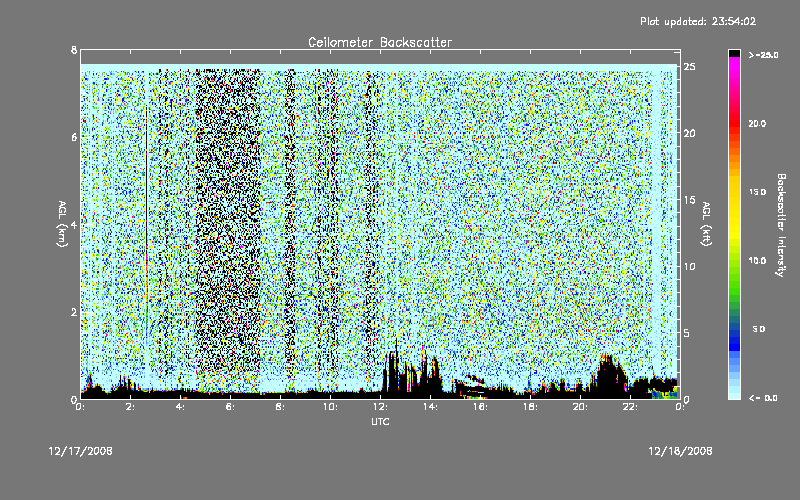The image size is (800, 500).
Task: Click the right 'AGL (kft)' axis label
Action: click(707, 224)
